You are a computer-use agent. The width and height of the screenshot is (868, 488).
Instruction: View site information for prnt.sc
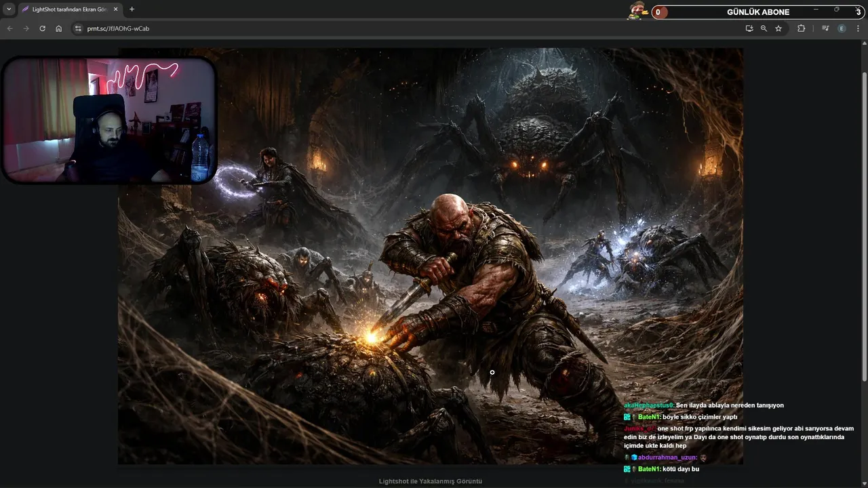[x=78, y=28]
